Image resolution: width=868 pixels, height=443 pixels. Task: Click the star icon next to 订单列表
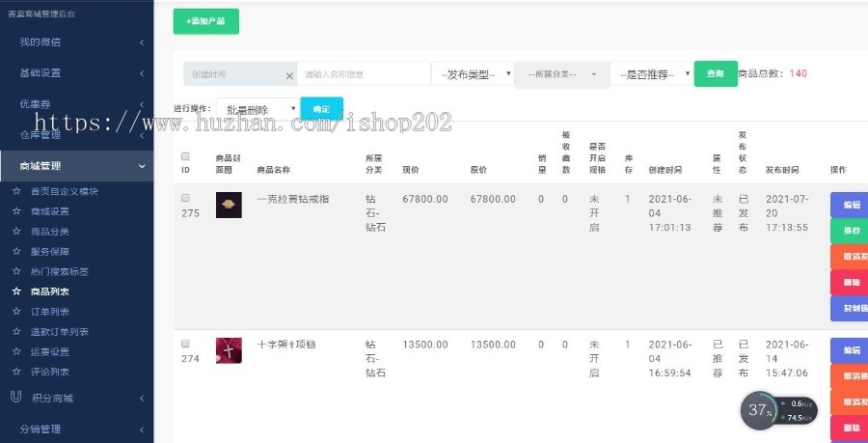15,312
